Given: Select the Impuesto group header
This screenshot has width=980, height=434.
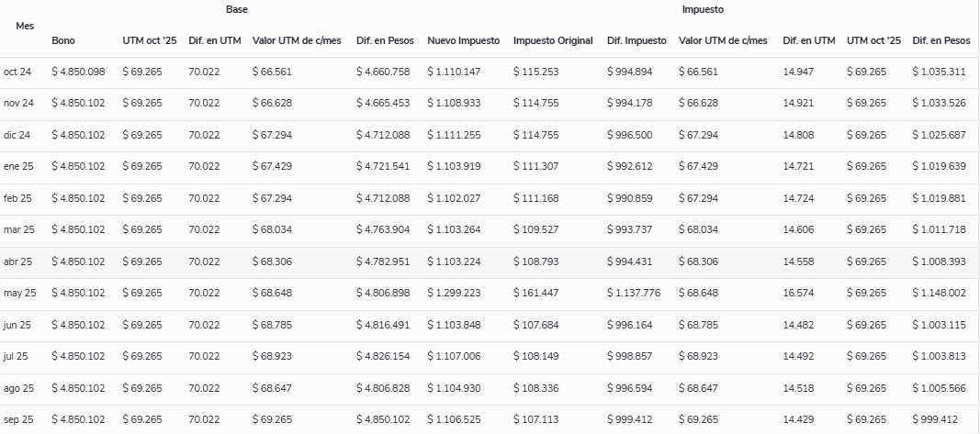Looking at the screenshot, I should [701, 9].
